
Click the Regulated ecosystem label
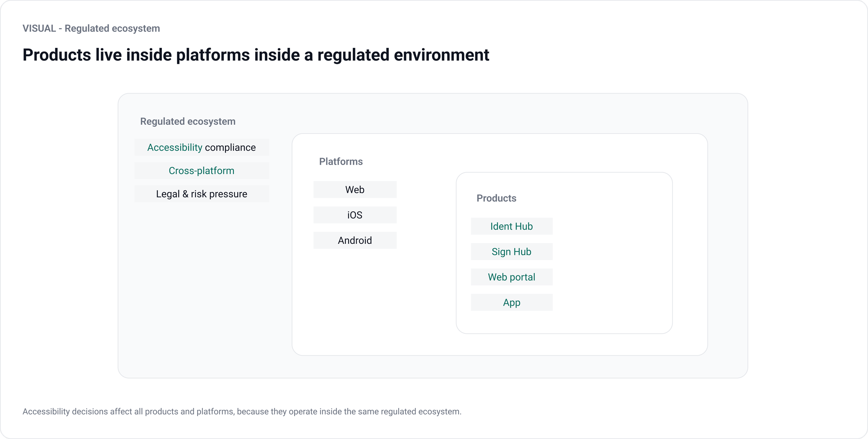click(x=187, y=122)
